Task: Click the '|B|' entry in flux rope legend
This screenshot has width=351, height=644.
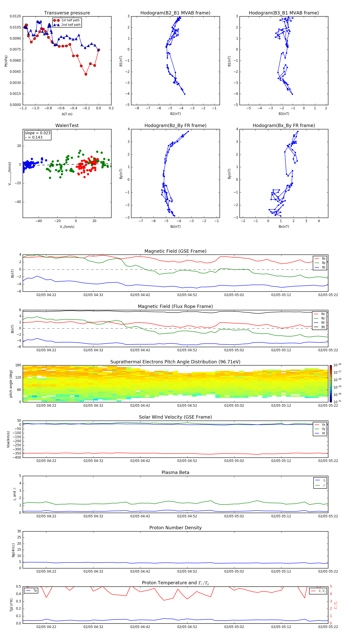Action: 320,327
